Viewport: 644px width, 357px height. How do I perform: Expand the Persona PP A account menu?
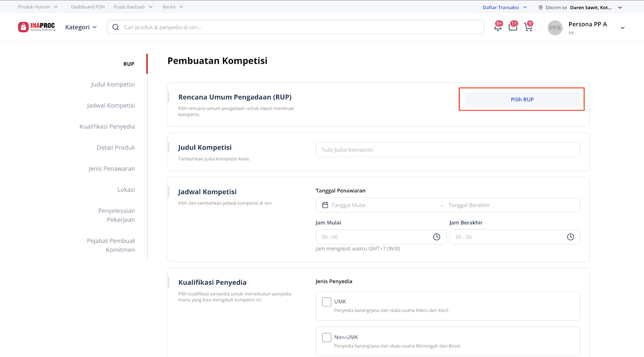(x=622, y=28)
